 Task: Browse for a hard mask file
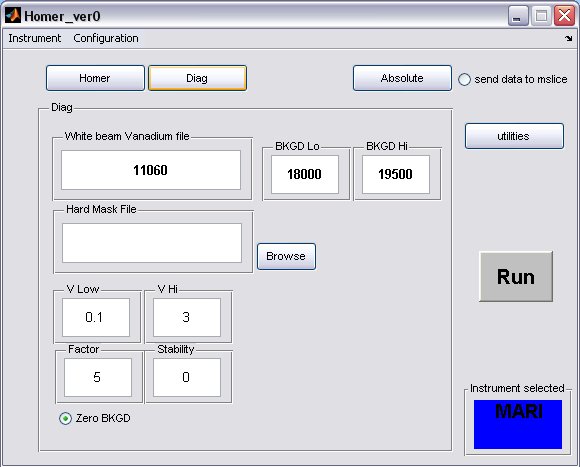[x=286, y=256]
